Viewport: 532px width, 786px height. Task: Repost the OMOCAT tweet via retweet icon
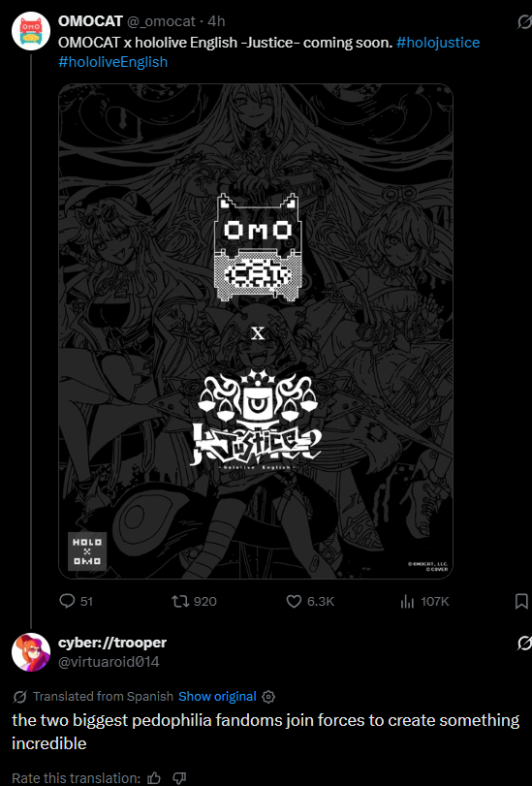click(x=179, y=601)
